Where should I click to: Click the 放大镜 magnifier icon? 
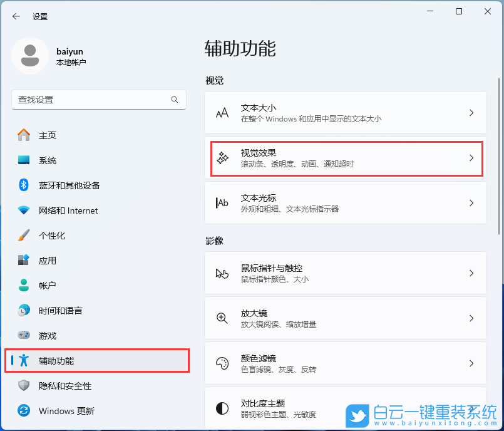point(222,318)
